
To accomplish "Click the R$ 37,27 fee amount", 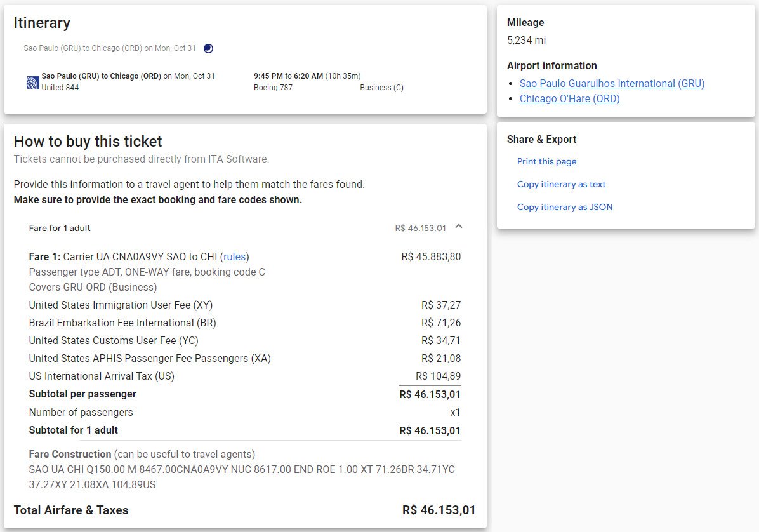I will click(441, 305).
